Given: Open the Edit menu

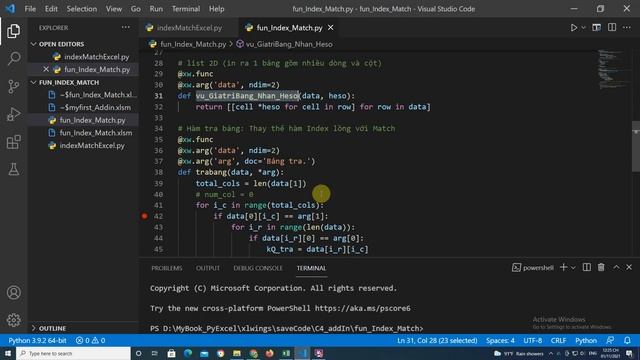Looking at the screenshot, I should [x=51, y=9].
